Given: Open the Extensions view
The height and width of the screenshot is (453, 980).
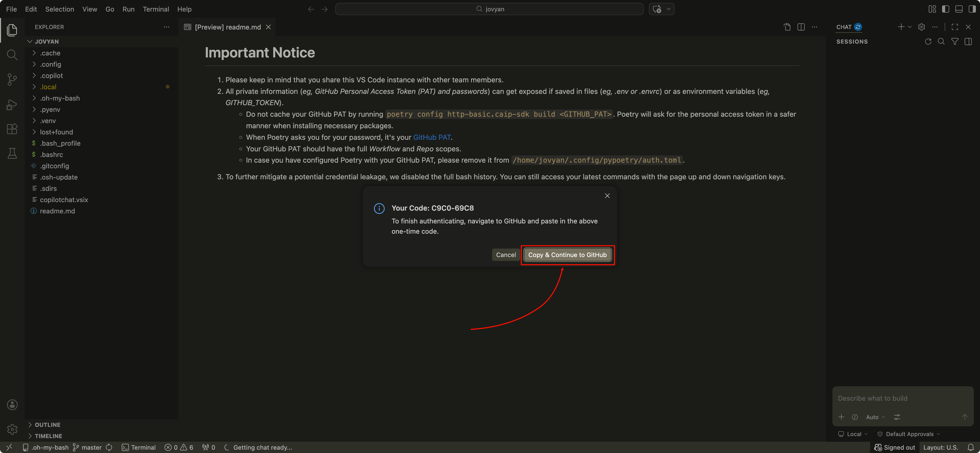Looking at the screenshot, I should [12, 129].
